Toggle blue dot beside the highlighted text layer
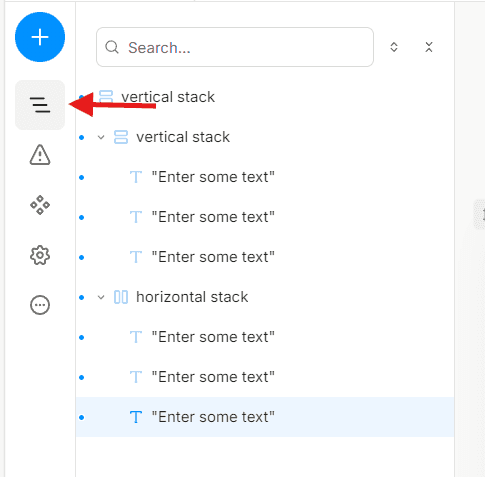The height and width of the screenshot is (477, 485). 82,417
